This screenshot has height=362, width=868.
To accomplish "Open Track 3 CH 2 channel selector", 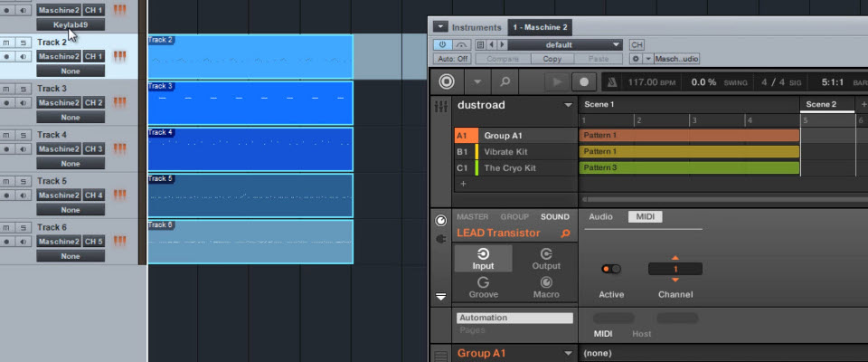I will (x=93, y=102).
